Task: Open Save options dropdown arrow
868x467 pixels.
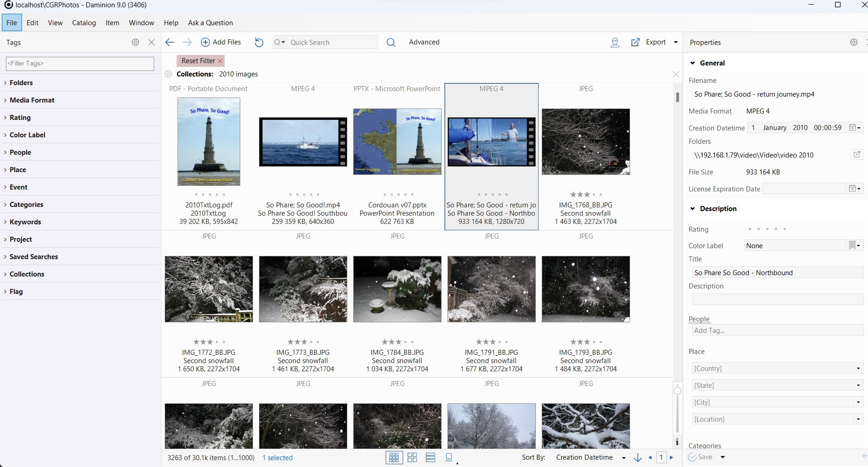Action: tap(723, 457)
